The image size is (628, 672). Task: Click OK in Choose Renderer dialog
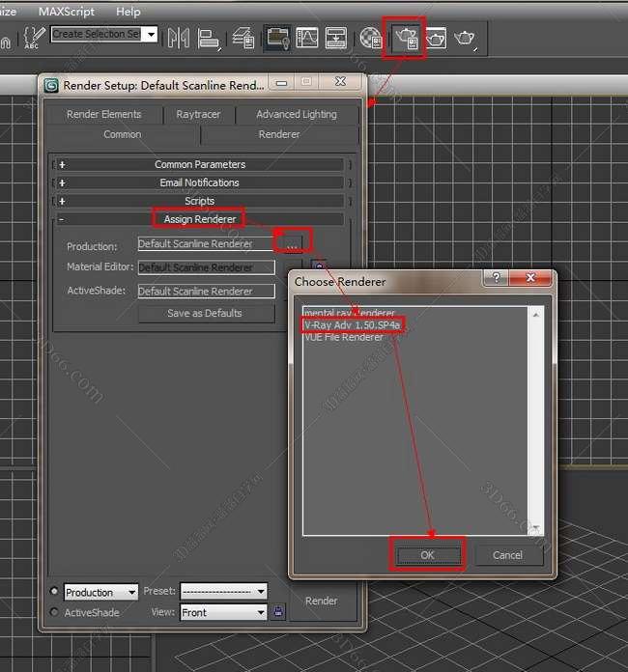(x=428, y=555)
